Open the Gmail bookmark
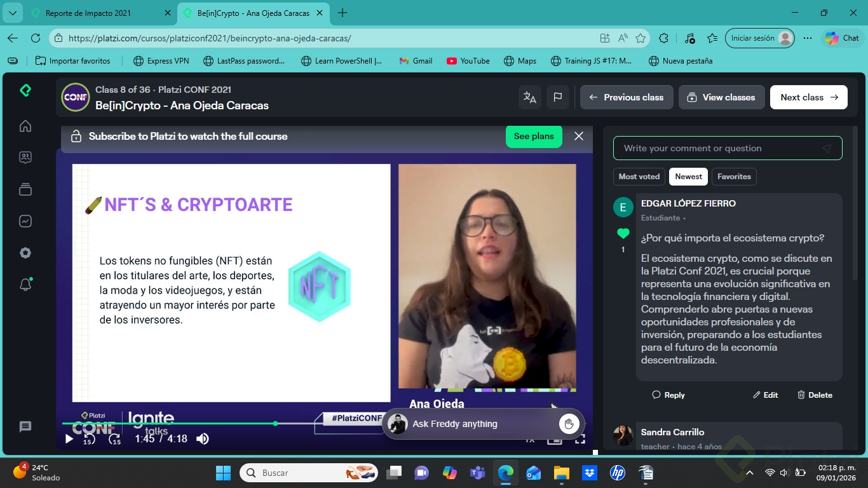This screenshot has height=488, width=868. (416, 61)
